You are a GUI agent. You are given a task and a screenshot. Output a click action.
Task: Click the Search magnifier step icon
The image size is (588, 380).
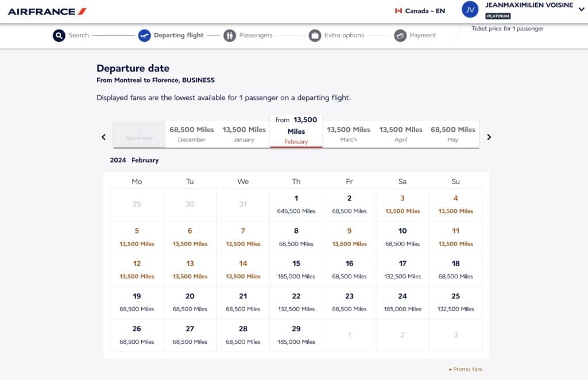coord(59,36)
